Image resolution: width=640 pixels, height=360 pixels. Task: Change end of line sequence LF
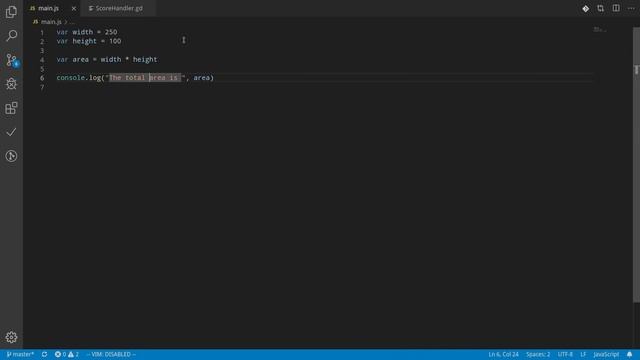pos(583,354)
